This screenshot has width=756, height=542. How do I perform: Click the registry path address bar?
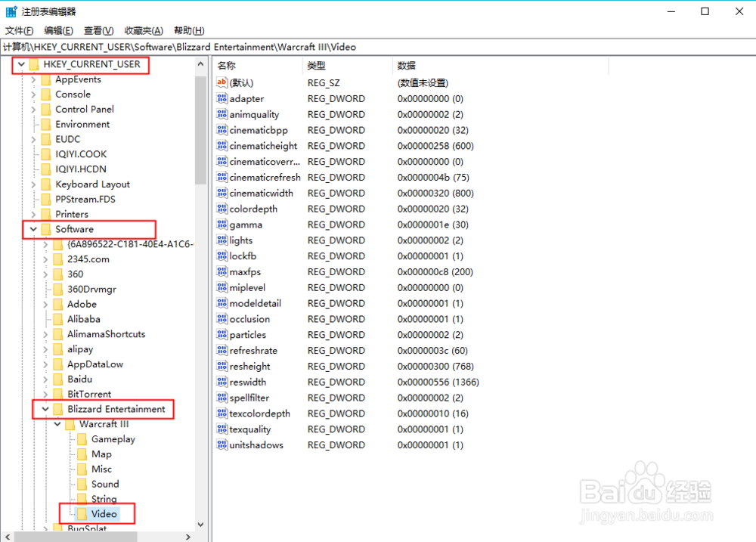[x=378, y=47]
